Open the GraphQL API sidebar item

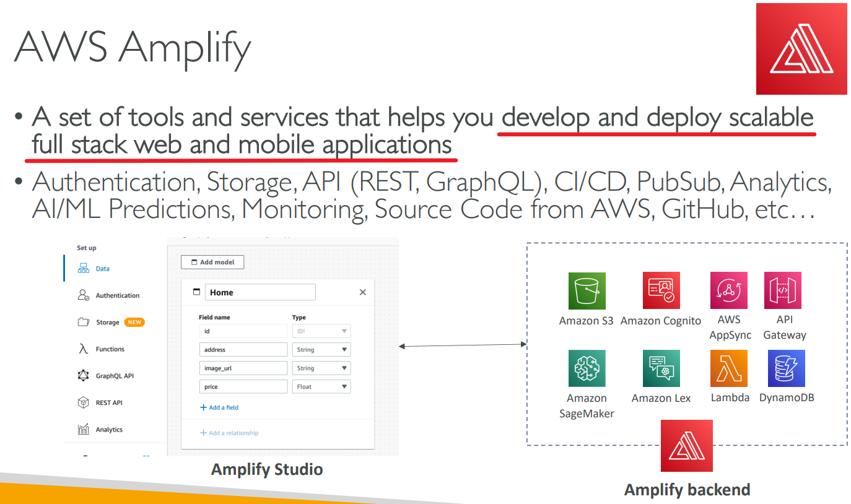(114, 376)
